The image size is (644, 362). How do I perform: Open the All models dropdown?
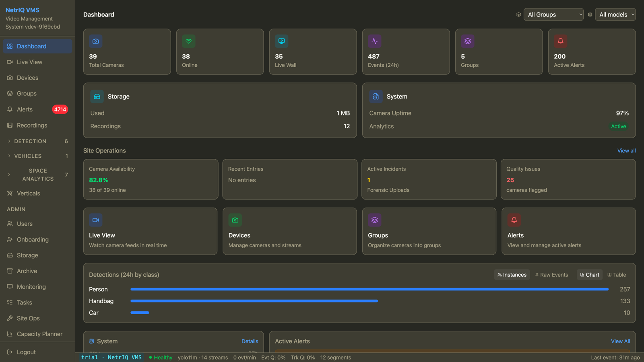click(615, 14)
